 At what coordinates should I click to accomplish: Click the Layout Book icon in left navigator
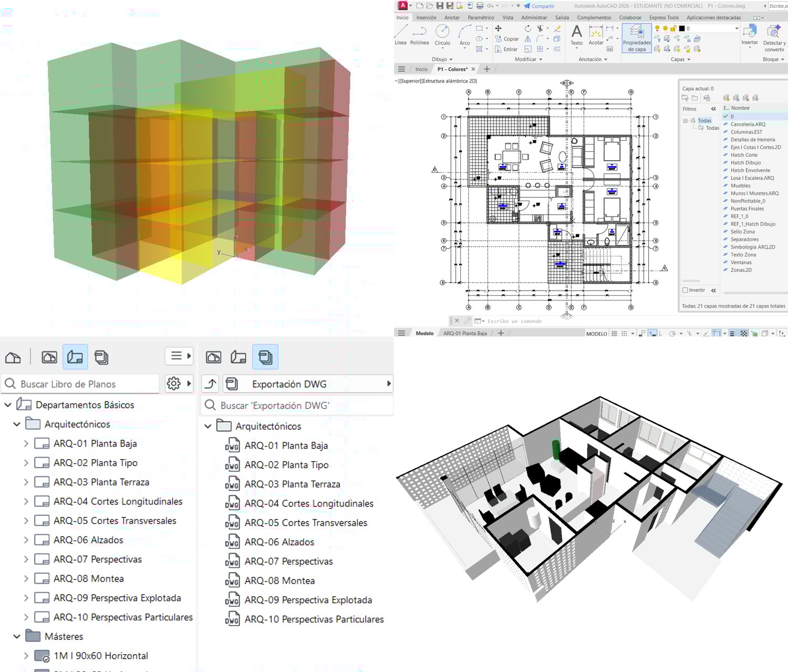pyautogui.click(x=75, y=358)
